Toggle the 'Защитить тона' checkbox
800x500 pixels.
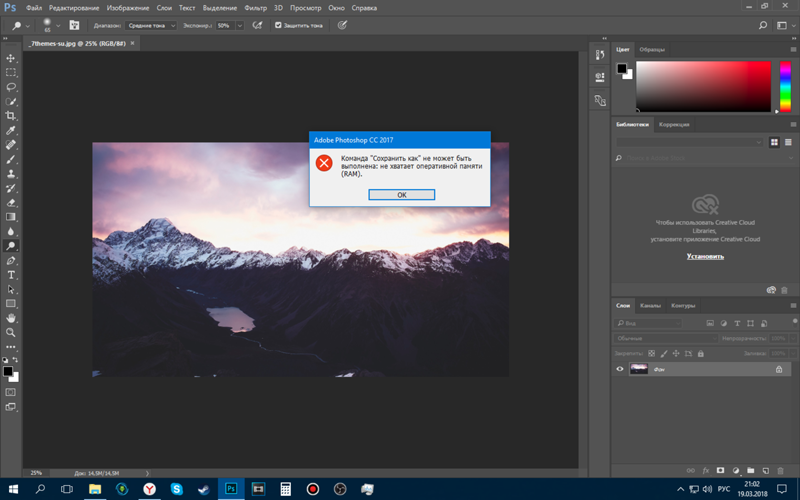(279, 24)
